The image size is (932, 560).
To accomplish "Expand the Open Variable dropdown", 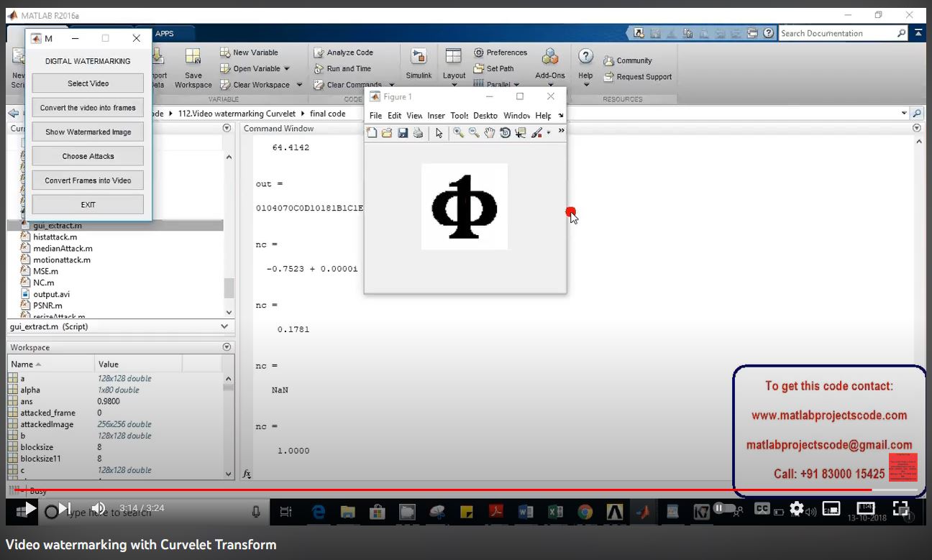I will (x=286, y=69).
